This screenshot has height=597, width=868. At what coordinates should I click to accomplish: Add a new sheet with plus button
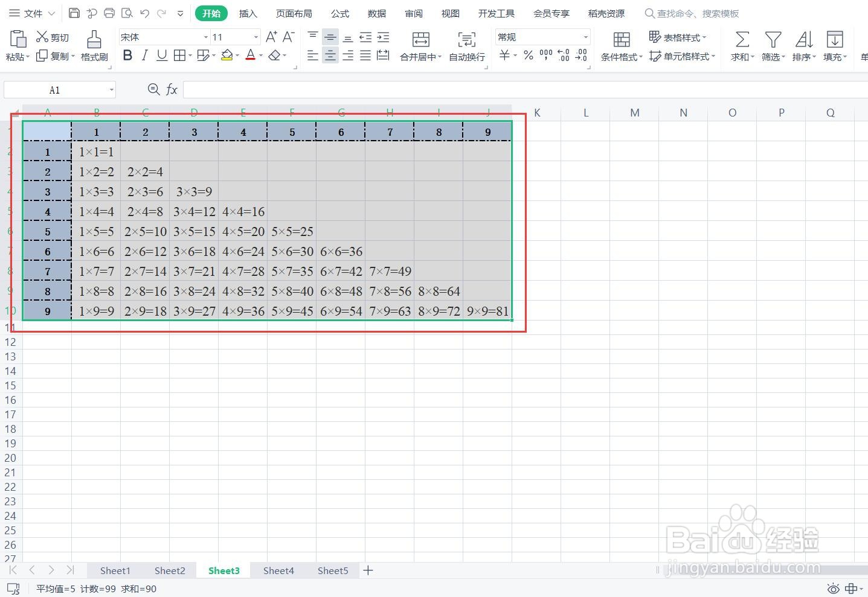point(368,570)
